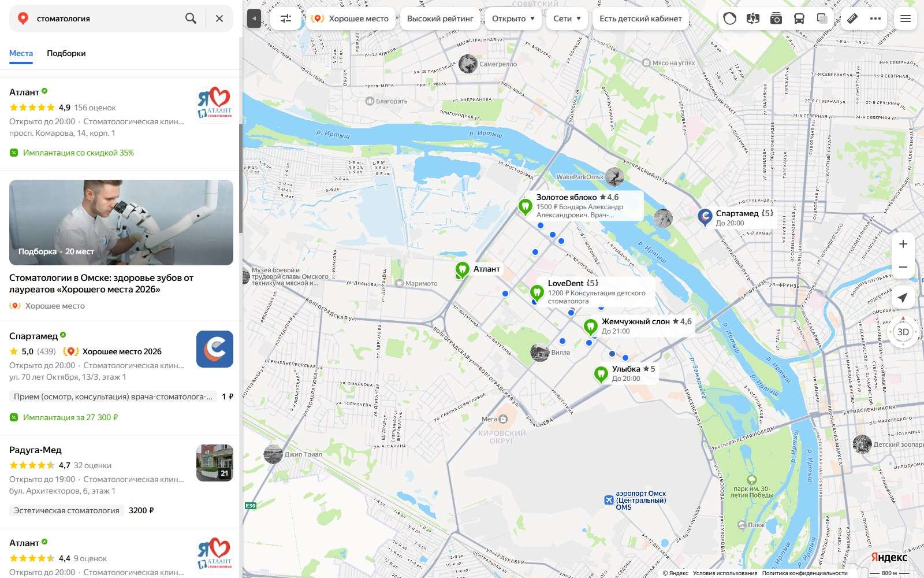The width and height of the screenshot is (924, 578).
Task: Open the Спартамед listing title
Action: pyautogui.click(x=33, y=336)
